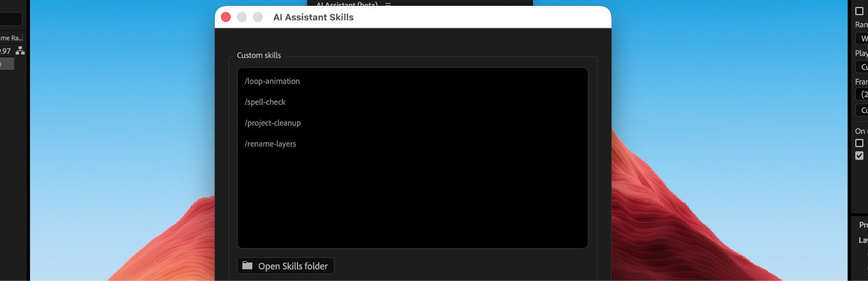Select the /spell-check skill
This screenshot has width=868, height=281.
coord(265,102)
